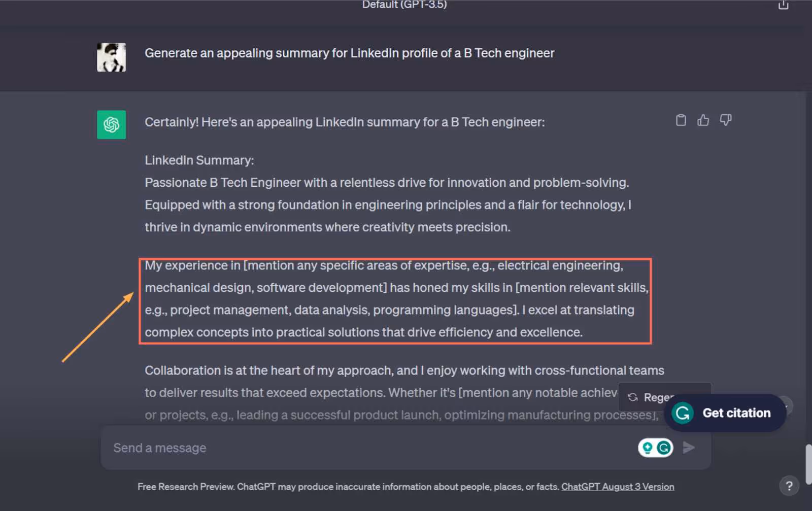Open the ChatGPT August 3 Version link
The height and width of the screenshot is (511, 812).
pos(617,486)
